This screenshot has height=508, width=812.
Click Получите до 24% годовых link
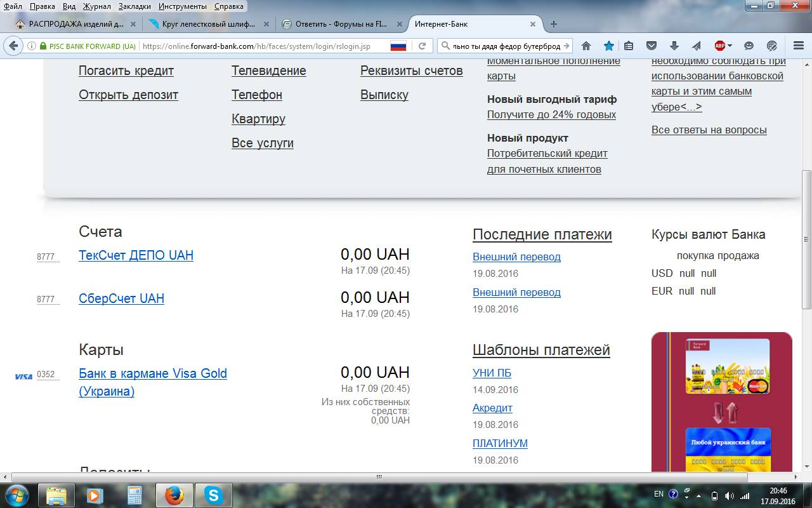(551, 115)
